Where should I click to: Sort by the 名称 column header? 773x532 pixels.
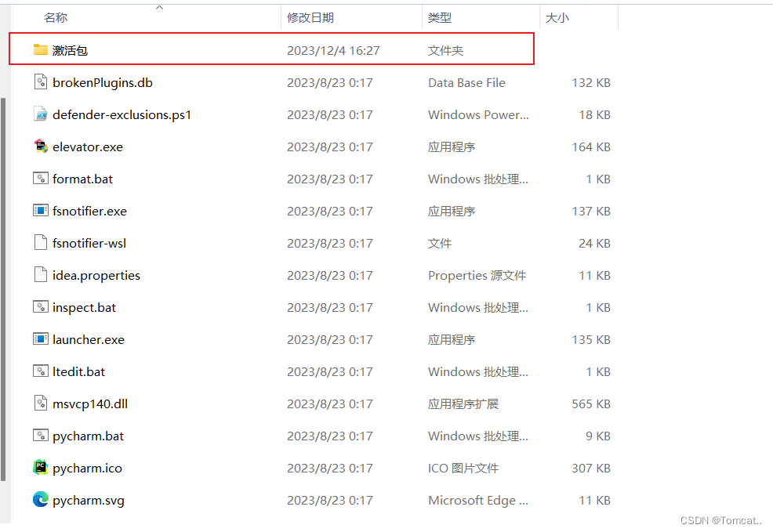click(x=55, y=18)
